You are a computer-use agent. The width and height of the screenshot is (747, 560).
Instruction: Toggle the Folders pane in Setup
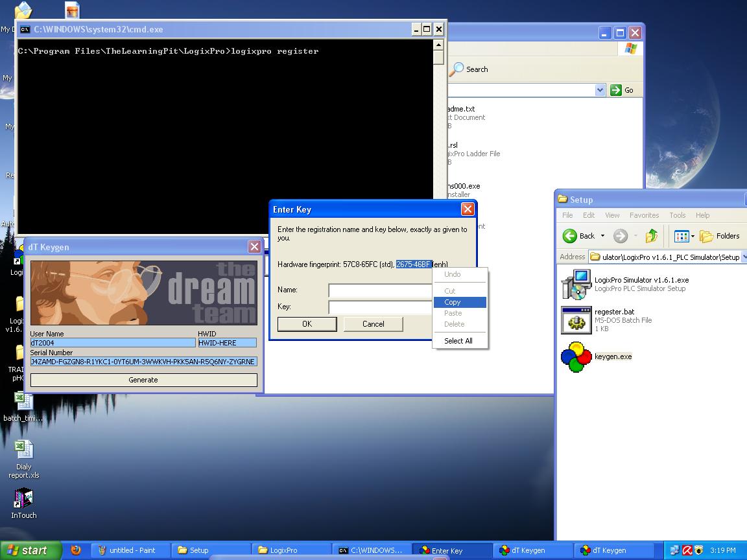pos(720,236)
